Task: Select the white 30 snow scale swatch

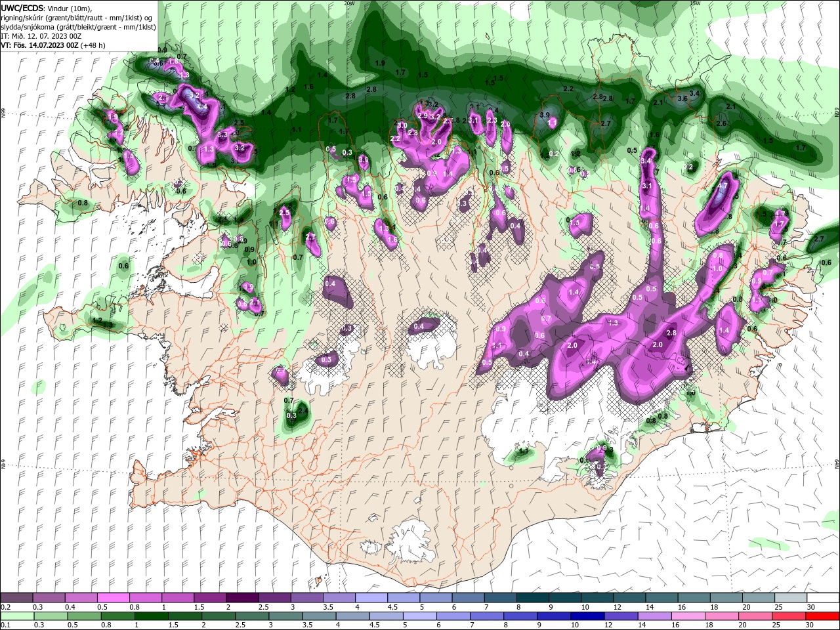Action: 822,598
